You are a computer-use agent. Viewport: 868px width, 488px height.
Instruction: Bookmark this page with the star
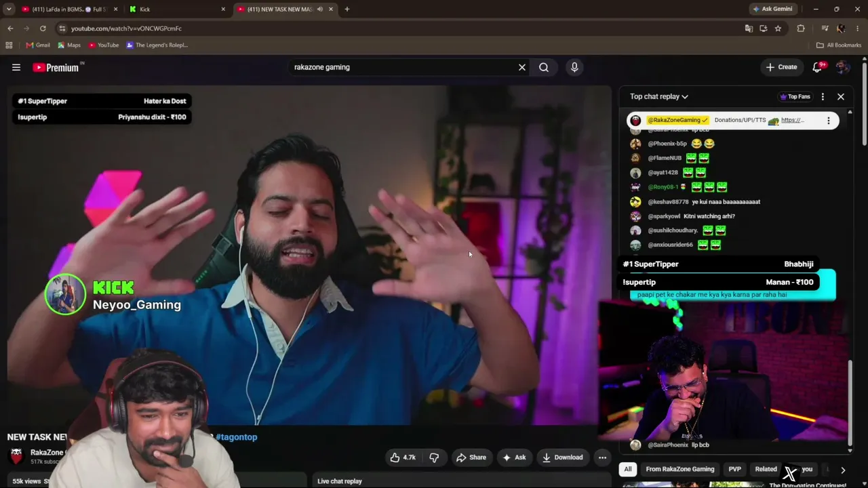coord(778,28)
